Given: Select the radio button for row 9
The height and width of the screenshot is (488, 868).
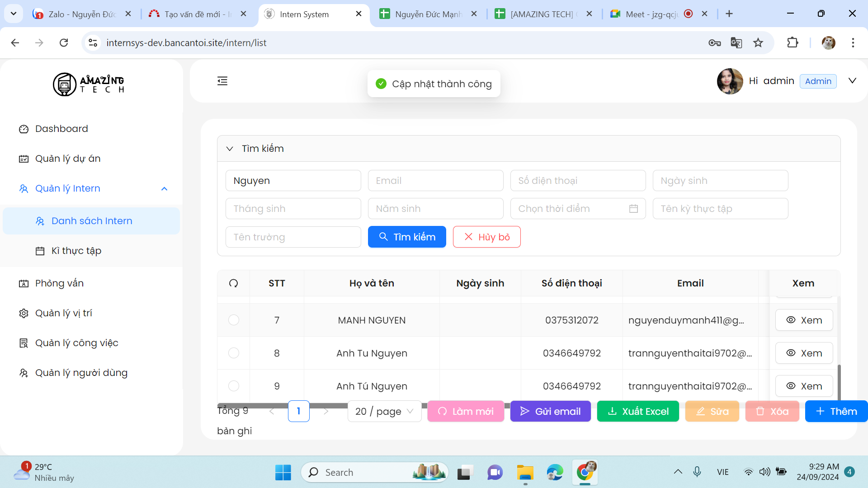Looking at the screenshot, I should point(233,386).
